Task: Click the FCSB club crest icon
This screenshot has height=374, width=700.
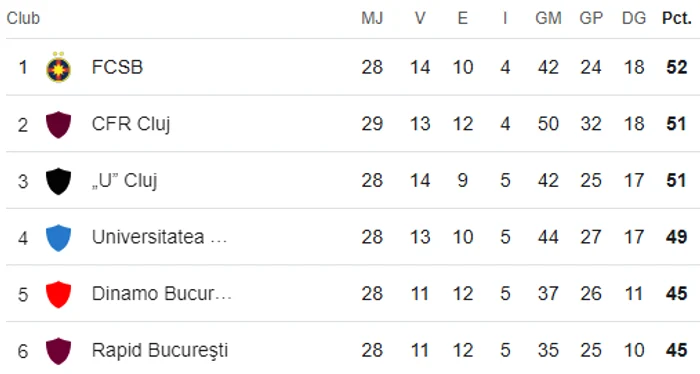Action: point(58,67)
